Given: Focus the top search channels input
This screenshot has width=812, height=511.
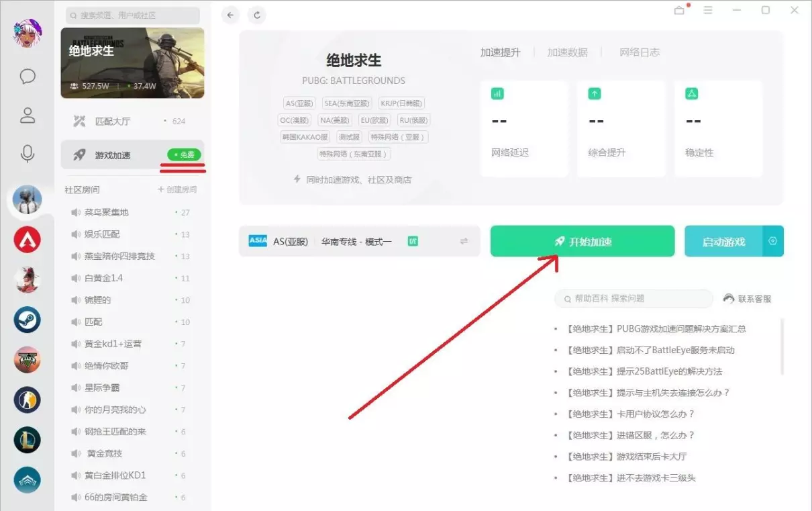Looking at the screenshot, I should pos(133,15).
